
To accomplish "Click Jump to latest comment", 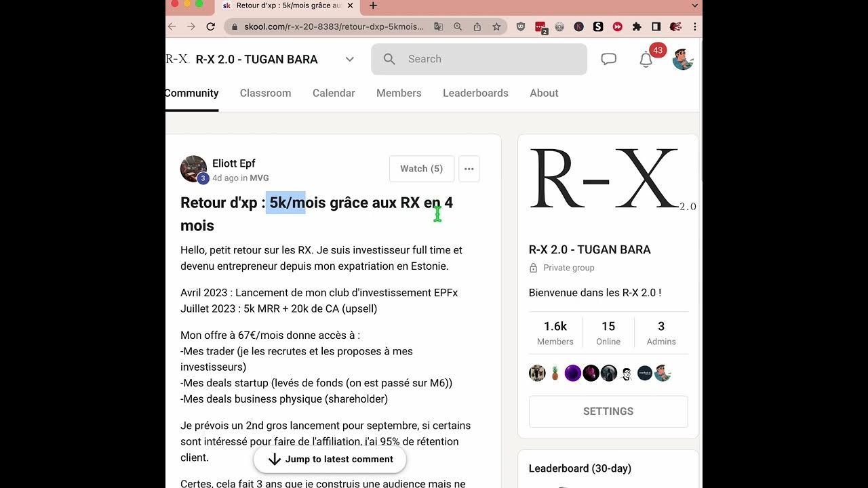I will click(330, 459).
